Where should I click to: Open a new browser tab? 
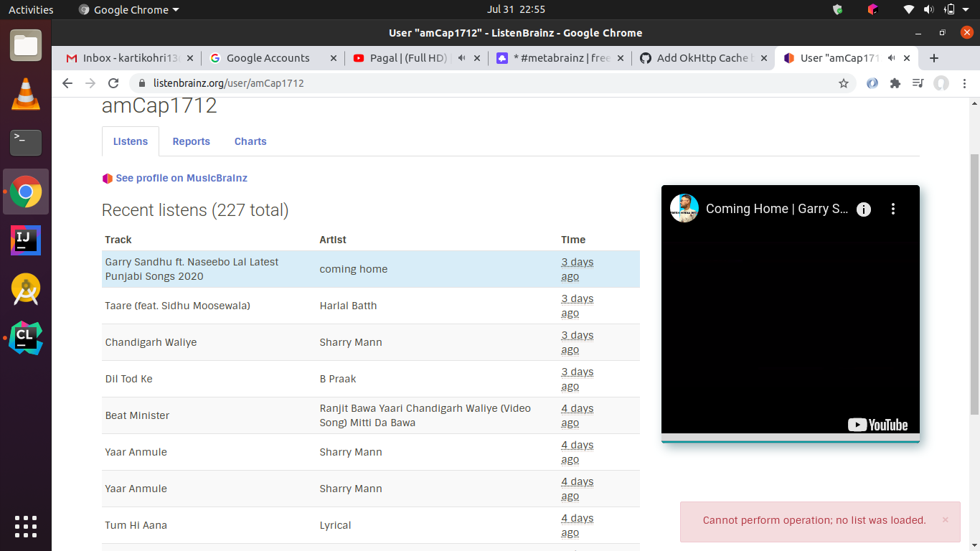pyautogui.click(x=933, y=58)
